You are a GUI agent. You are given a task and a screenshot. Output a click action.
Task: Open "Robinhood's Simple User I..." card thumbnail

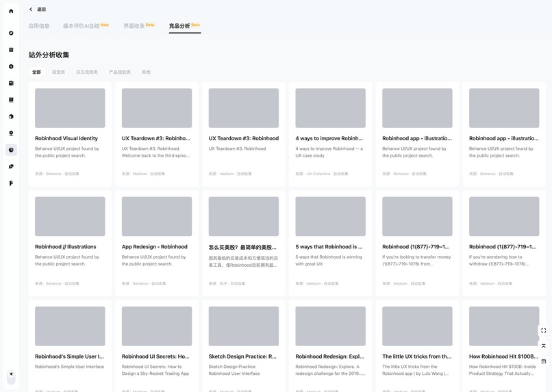(70, 326)
